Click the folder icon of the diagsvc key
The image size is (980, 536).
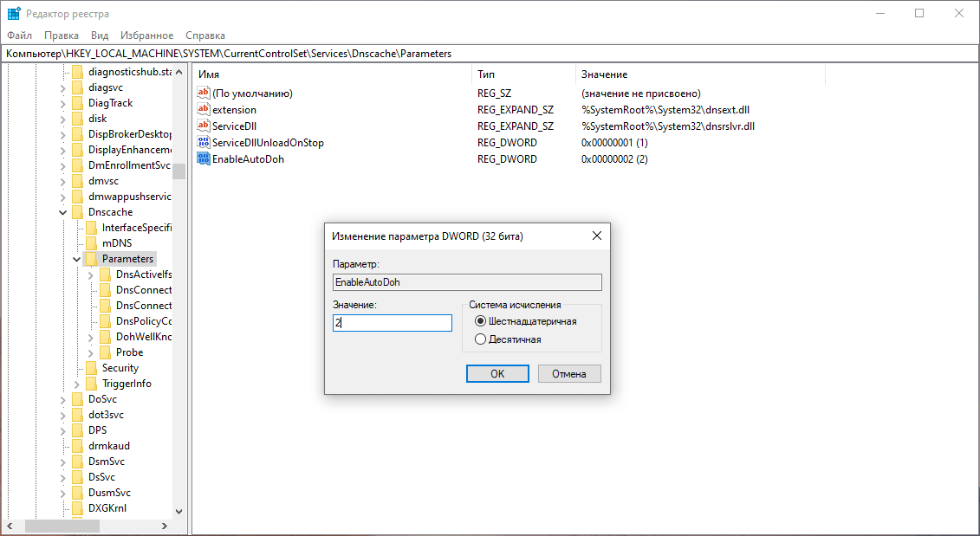click(77, 87)
